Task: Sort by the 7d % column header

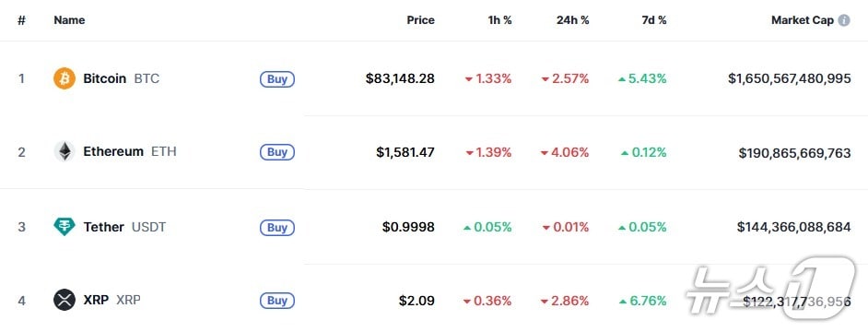Action: point(654,20)
